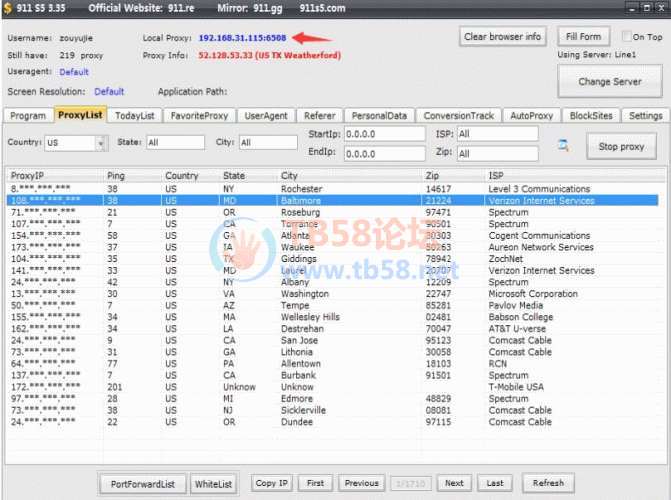Open the Settings tab
The width and height of the screenshot is (671, 500).
(645, 116)
